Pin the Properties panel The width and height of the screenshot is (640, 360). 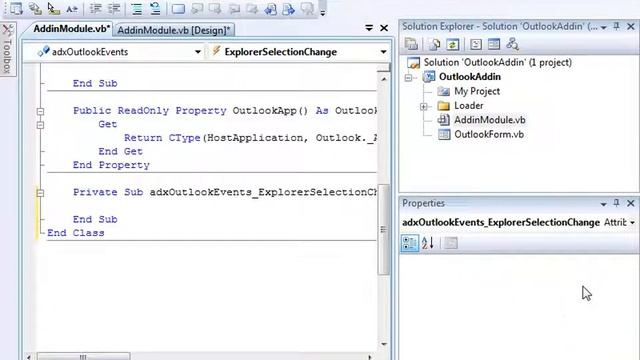tap(617, 203)
